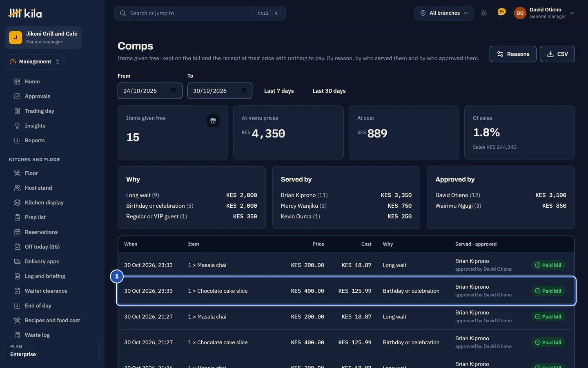Image resolution: width=588 pixels, height=368 pixels.
Task: Expand the David Otieno account menu
Action: [544, 13]
